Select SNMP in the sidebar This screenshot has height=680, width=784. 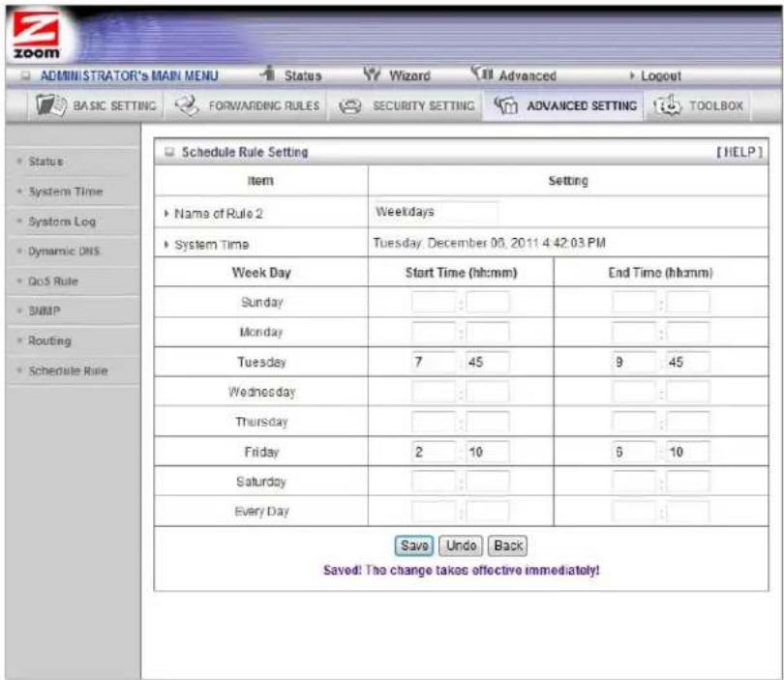tap(44, 310)
